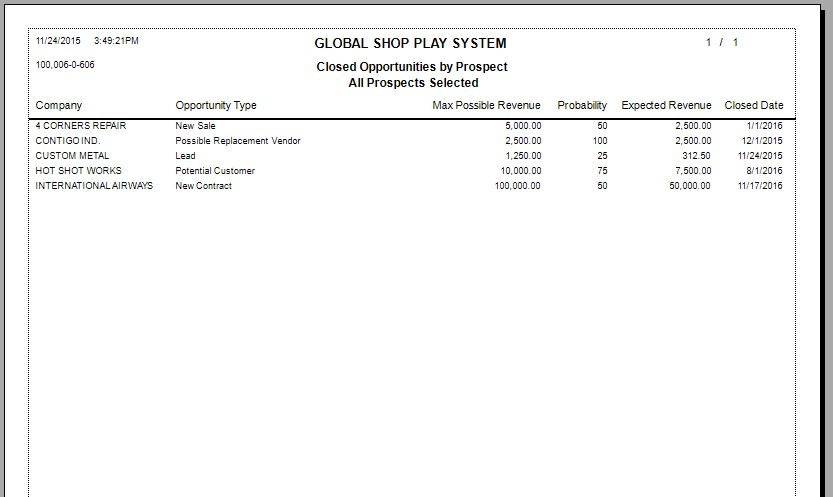
Task: Click the Expected Revenue column header
Action: coord(666,106)
